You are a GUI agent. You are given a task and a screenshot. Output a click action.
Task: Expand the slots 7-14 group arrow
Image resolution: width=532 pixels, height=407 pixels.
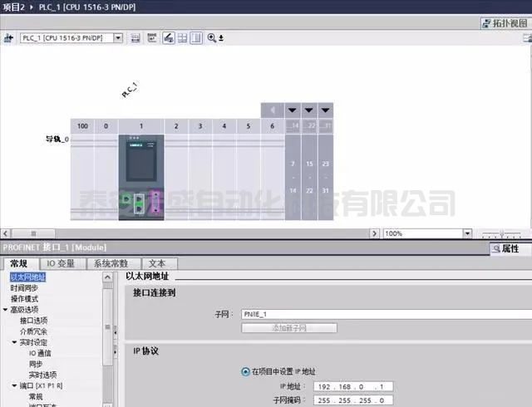click(x=292, y=110)
